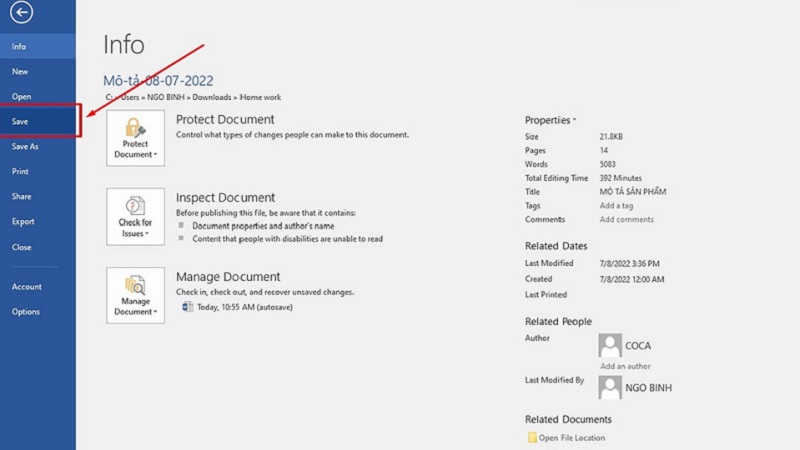This screenshot has height=450, width=800.
Task: Select the Info menu item
Action: click(x=38, y=46)
